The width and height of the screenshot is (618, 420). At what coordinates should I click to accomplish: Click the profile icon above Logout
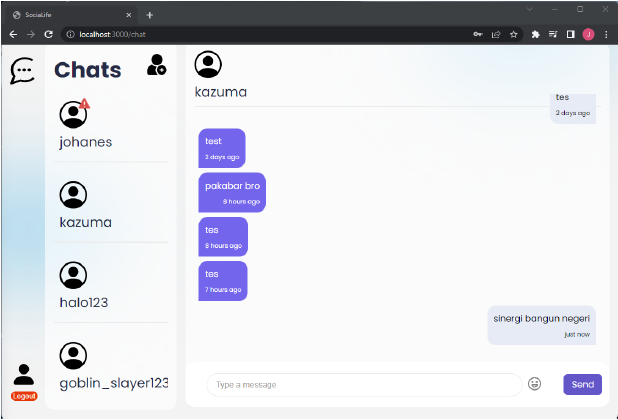(24, 375)
